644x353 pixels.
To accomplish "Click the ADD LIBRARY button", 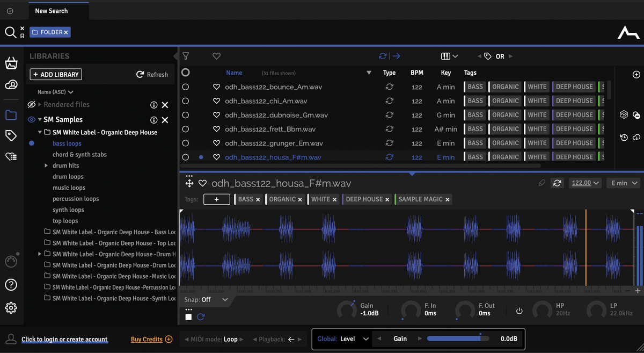I will tap(56, 75).
